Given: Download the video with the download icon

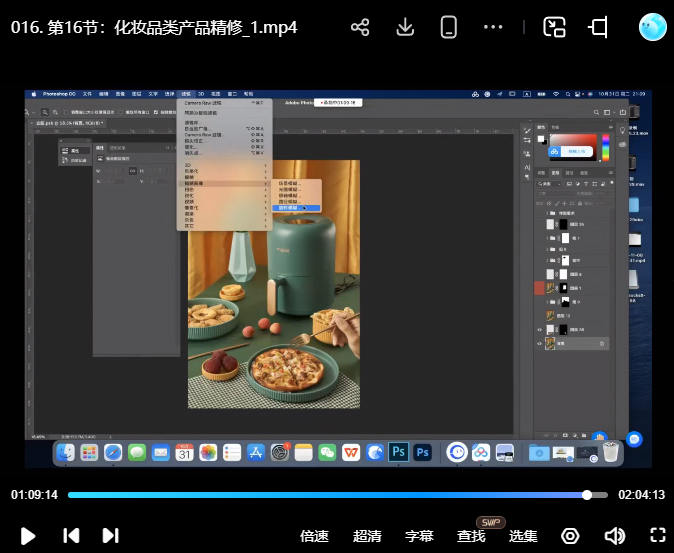Looking at the screenshot, I should point(405,27).
